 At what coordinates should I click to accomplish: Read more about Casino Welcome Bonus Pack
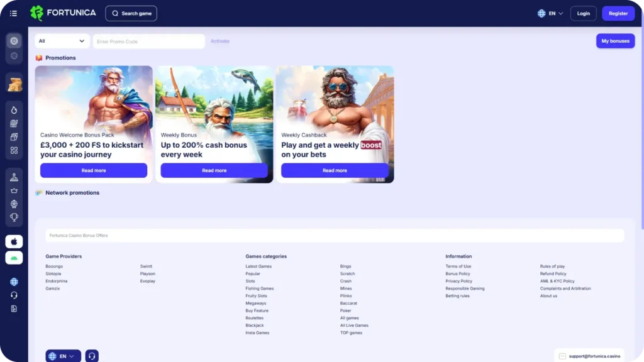pyautogui.click(x=94, y=170)
